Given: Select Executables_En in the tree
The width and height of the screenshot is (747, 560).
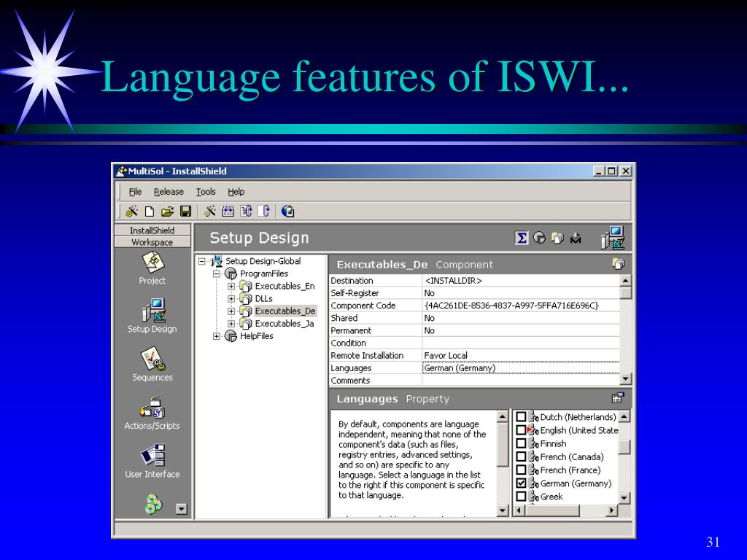Looking at the screenshot, I should click(285, 286).
